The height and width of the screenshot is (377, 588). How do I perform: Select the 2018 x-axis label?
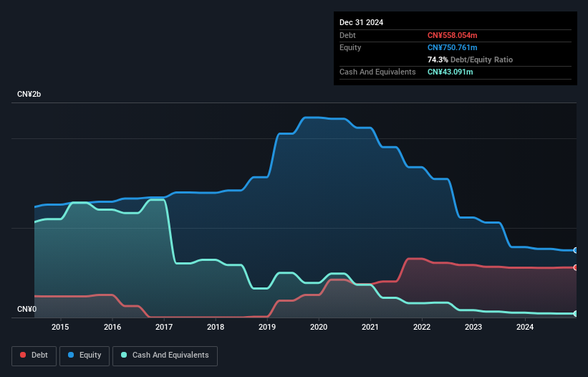point(216,327)
